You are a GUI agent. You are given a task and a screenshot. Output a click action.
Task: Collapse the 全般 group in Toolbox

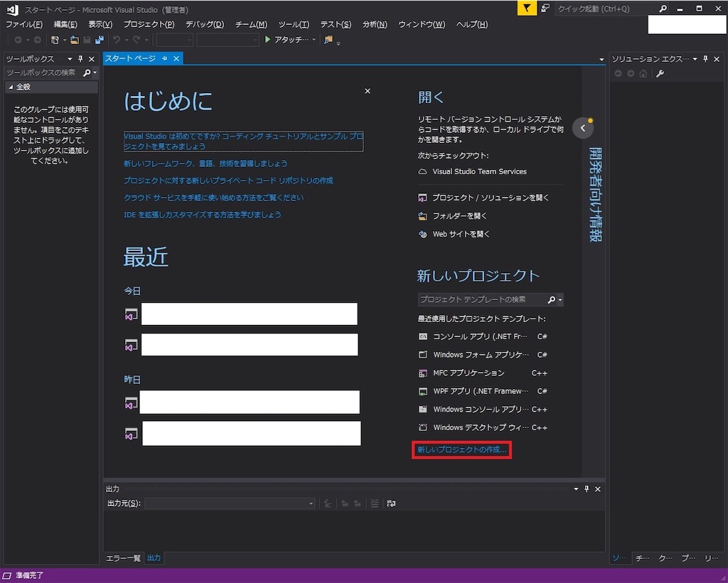pyautogui.click(x=11, y=87)
